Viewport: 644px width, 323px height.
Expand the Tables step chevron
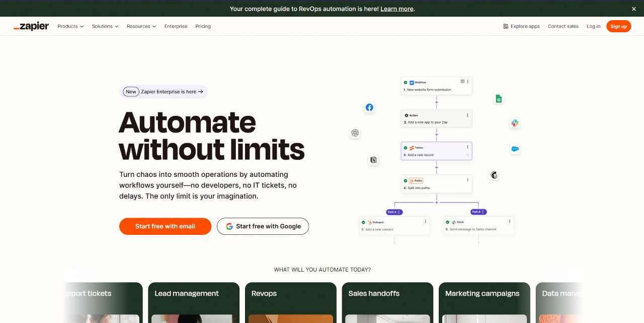click(x=467, y=155)
